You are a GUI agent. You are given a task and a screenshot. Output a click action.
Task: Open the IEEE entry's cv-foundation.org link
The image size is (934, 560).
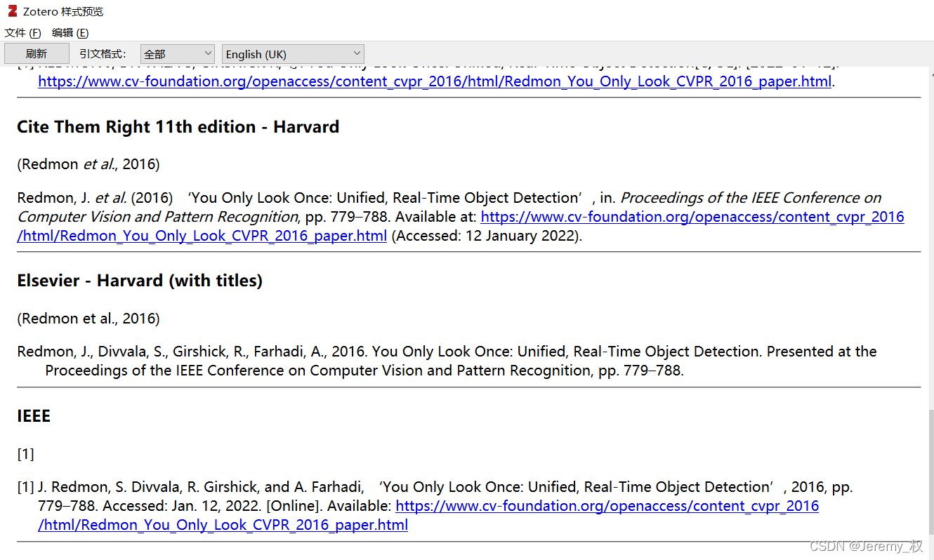428,516
